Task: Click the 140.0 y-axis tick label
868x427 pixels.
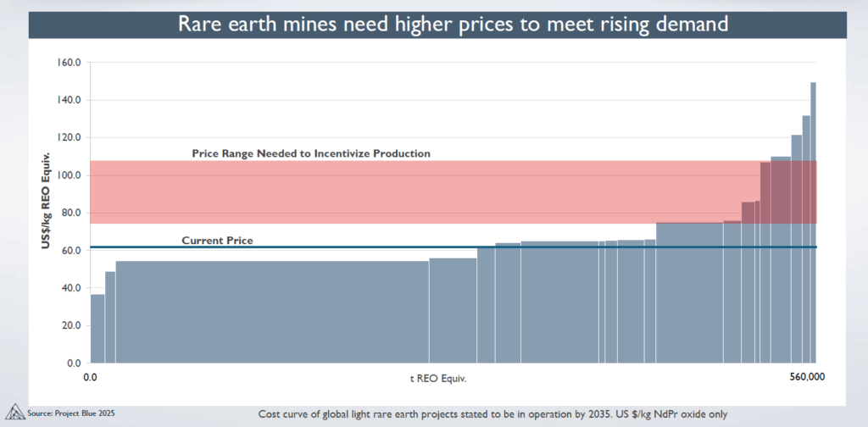Action: point(68,100)
